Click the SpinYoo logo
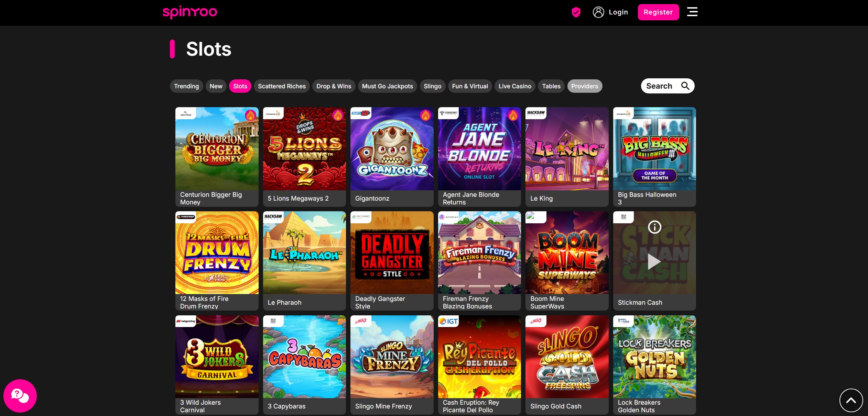This screenshot has width=868, height=416. tap(189, 12)
